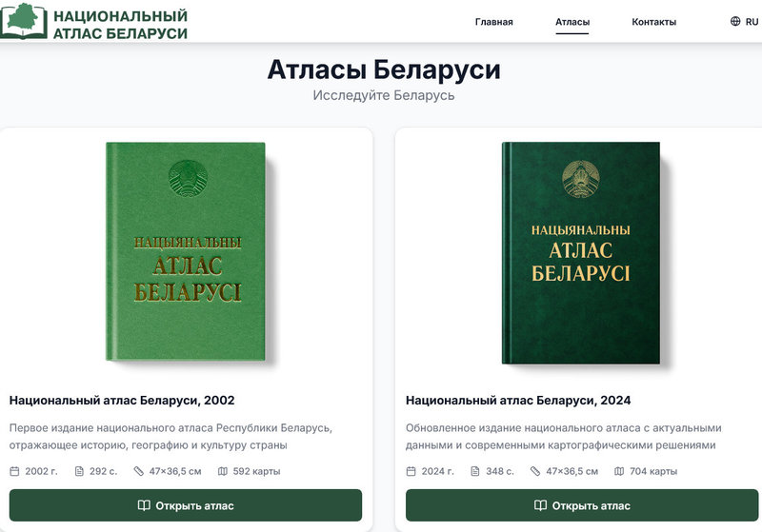This screenshot has width=762, height=532.
Task: Open the 2024 atlas with Открыть атлас
Action: coord(582,505)
